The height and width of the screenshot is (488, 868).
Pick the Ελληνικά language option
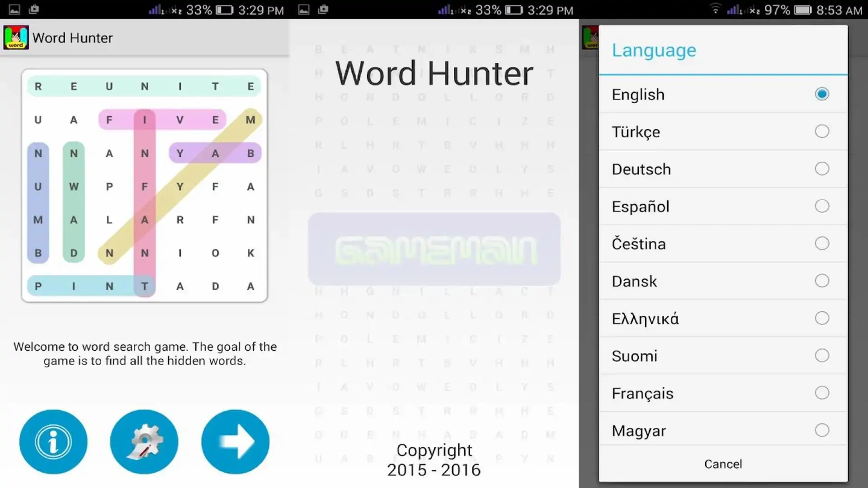(723, 319)
